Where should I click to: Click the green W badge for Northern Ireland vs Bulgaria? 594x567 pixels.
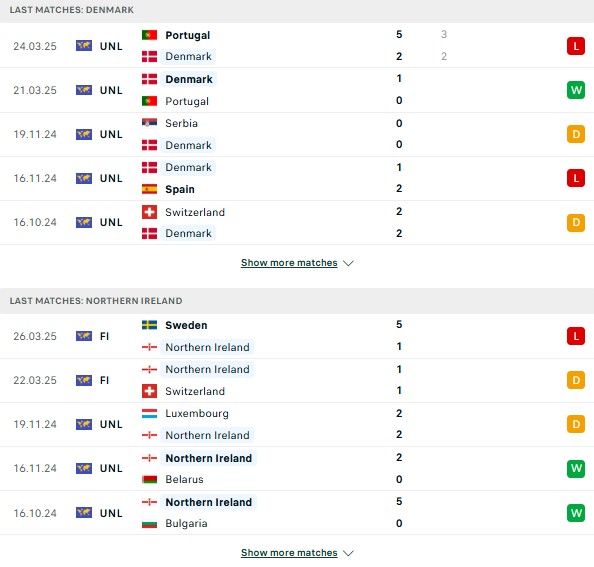(x=575, y=513)
